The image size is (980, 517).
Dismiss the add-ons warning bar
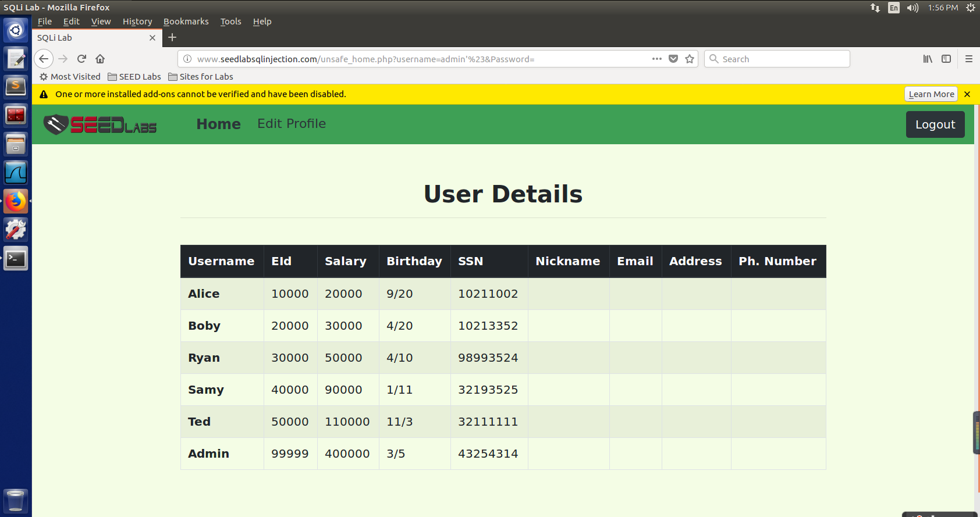pos(967,94)
